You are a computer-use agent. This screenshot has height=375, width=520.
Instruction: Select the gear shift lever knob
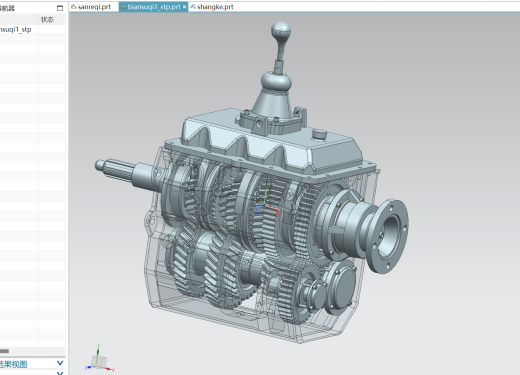[x=281, y=31]
